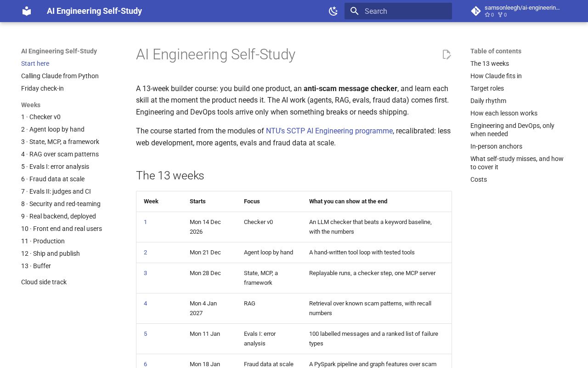Open week 3 · State, MCP, a framework
The width and height of the screenshot is (588, 368).
pos(60,142)
